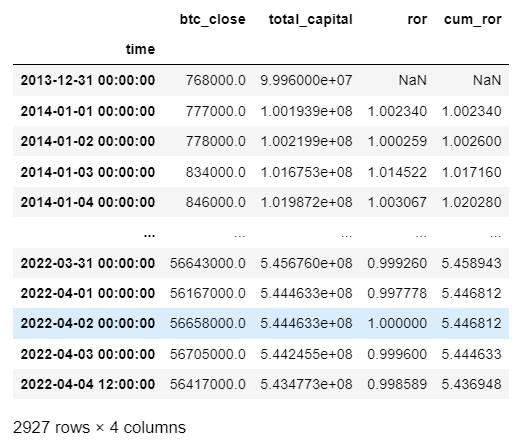Click total_capital value 9.996000e+07
Viewport: 517px width, 446px height.
tap(306, 80)
